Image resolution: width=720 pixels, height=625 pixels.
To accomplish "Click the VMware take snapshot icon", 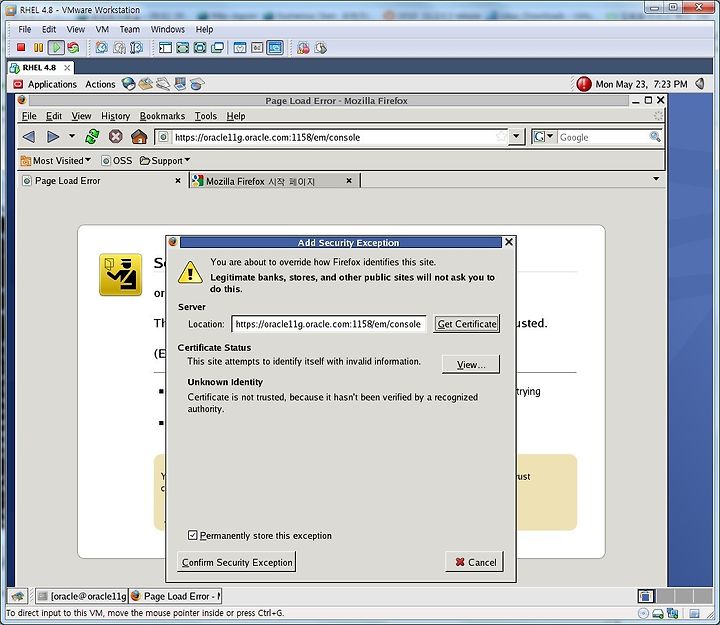I will click(101, 47).
